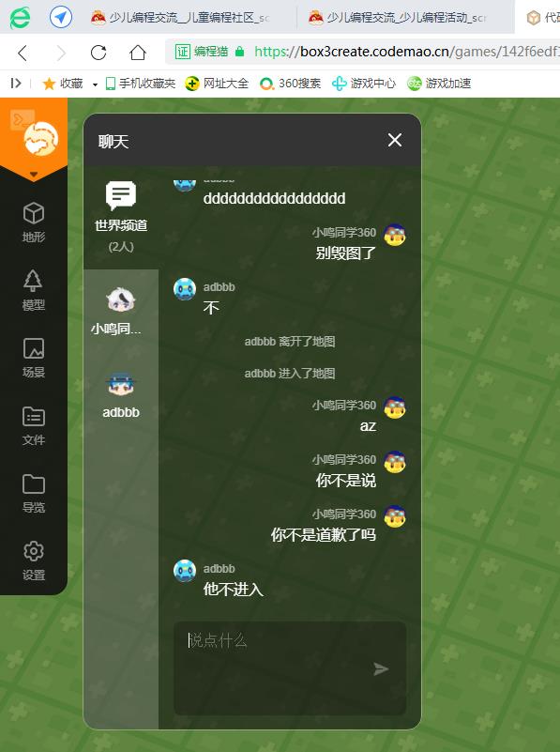Expand dropdown arrow under orange logo

coord(34,174)
